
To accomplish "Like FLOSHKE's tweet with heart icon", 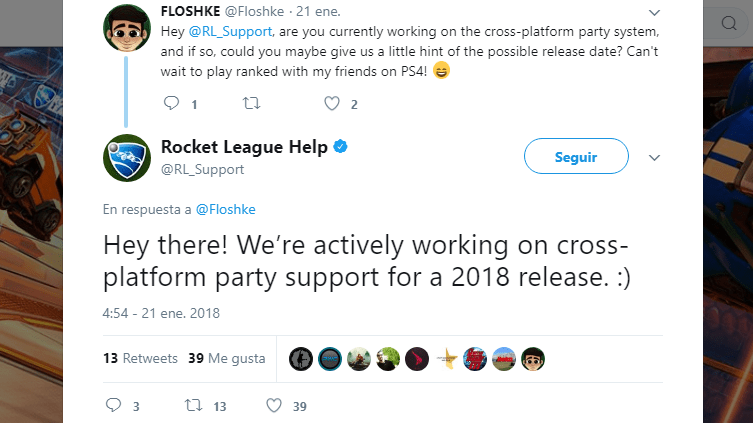I will (332, 103).
